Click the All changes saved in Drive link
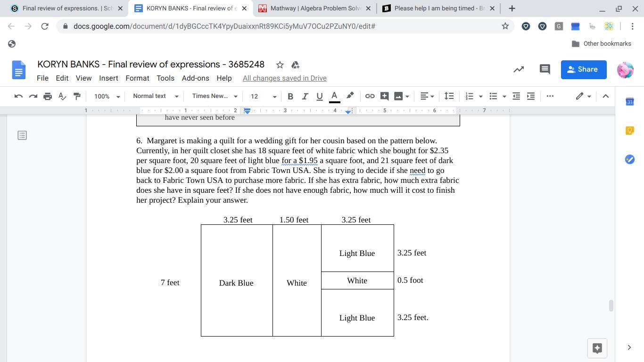 click(x=285, y=78)
